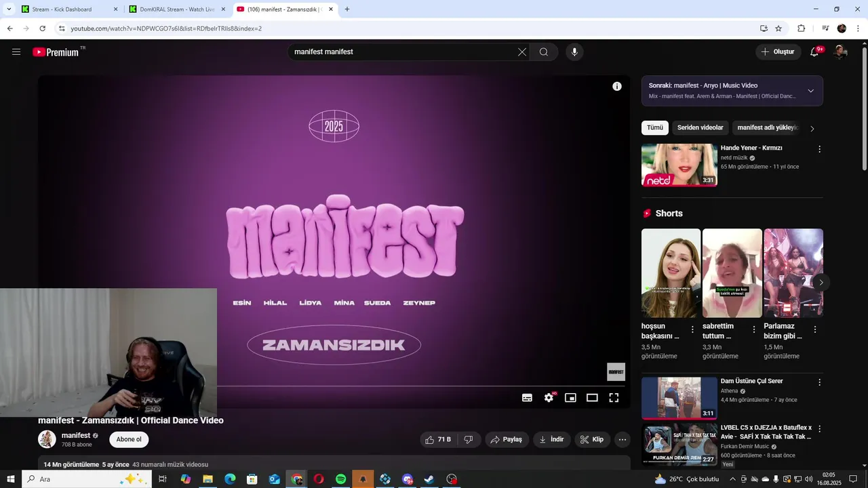This screenshot has width=868, height=488.
Task: Open options for Hande Yener video
Action: click(x=819, y=149)
